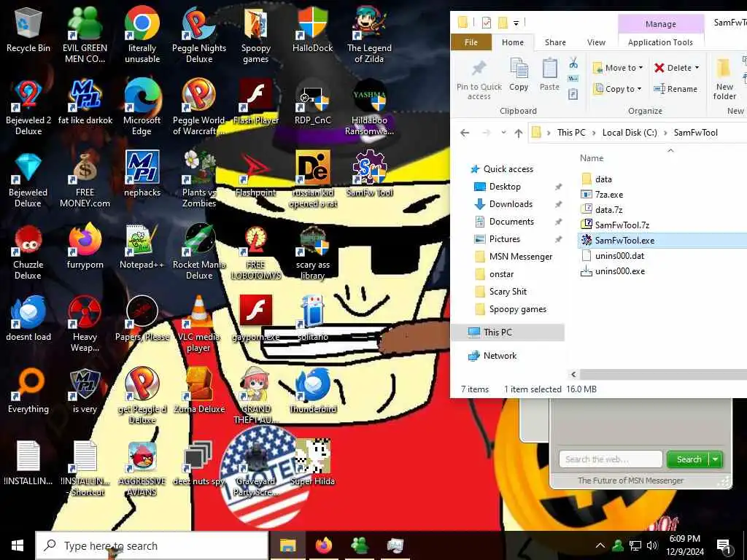The height and width of the screenshot is (560, 747).
Task: Go back with Explorer back arrow
Action: tap(465, 133)
